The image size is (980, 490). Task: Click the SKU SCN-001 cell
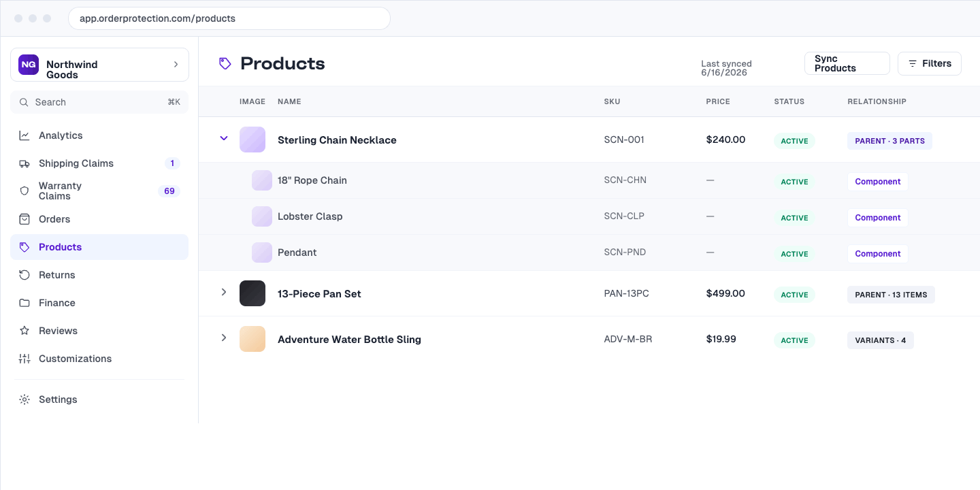pos(624,140)
